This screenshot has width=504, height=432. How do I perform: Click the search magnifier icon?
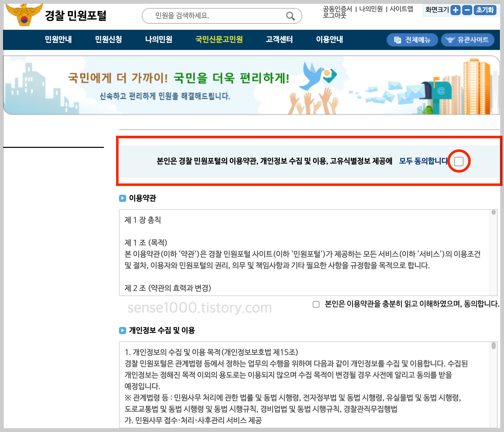click(291, 16)
